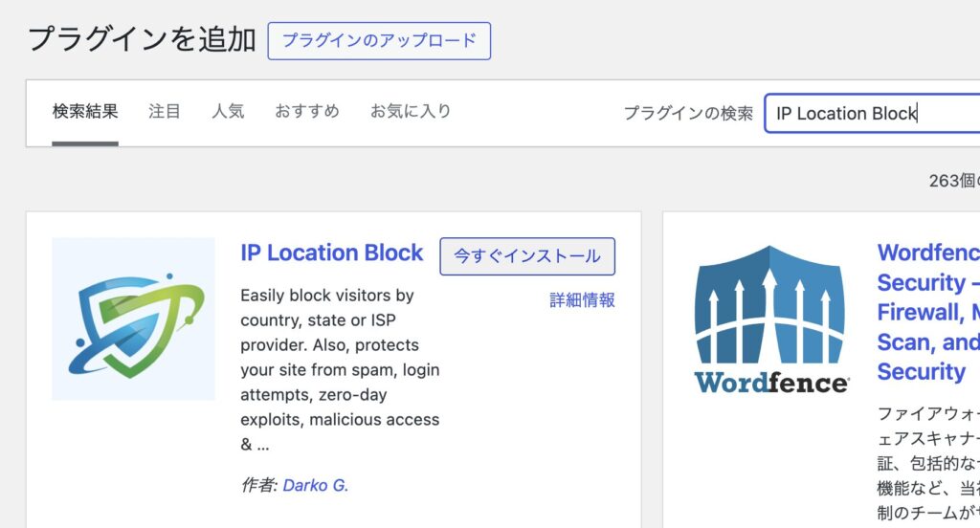This screenshot has height=528, width=980.
Task: Switch to the 検索結果 tab
Action: pyautogui.click(x=85, y=111)
